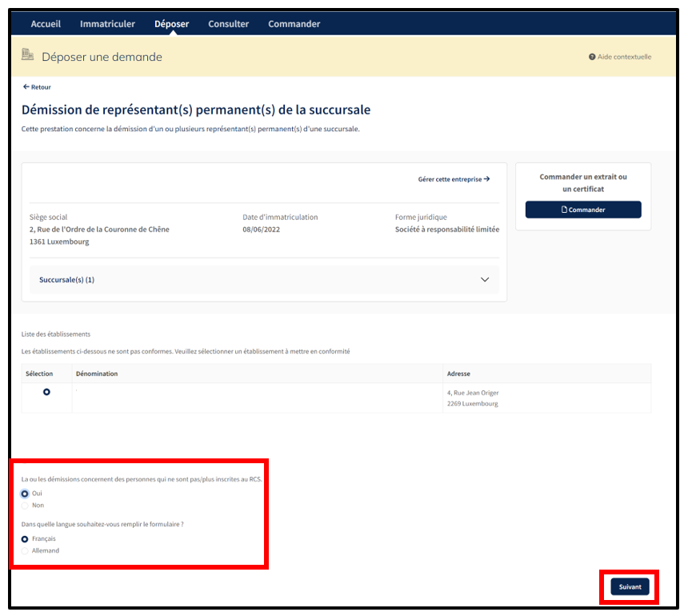The image size is (688, 616).
Task: Open the Commander item in top navigation
Action: (294, 24)
